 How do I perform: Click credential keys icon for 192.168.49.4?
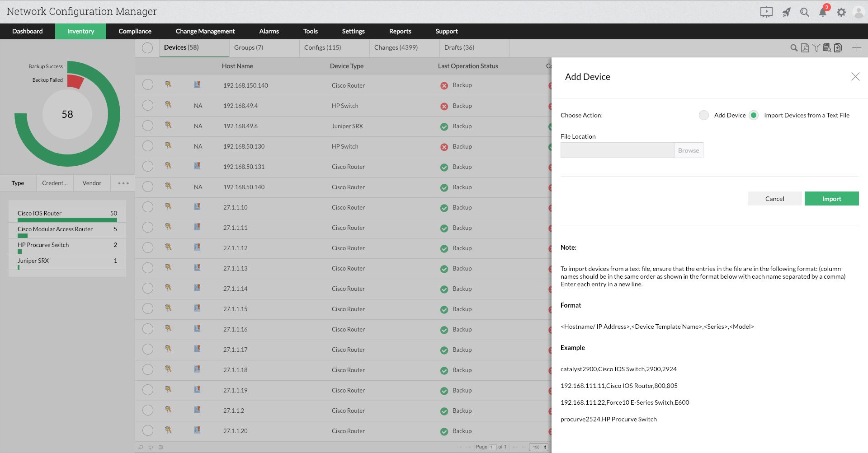[168, 105]
